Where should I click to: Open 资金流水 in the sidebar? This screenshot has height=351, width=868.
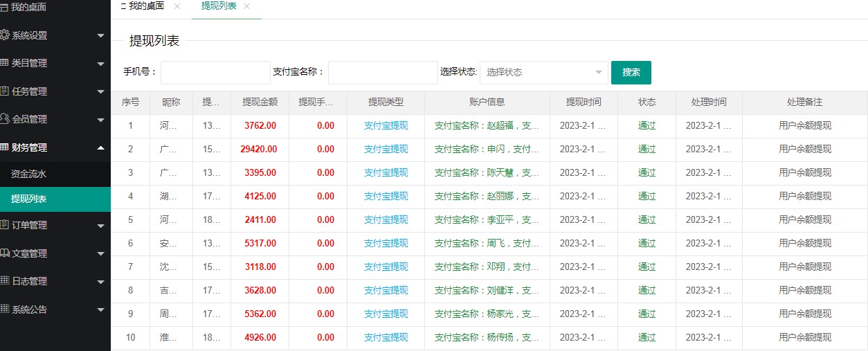[x=29, y=174]
